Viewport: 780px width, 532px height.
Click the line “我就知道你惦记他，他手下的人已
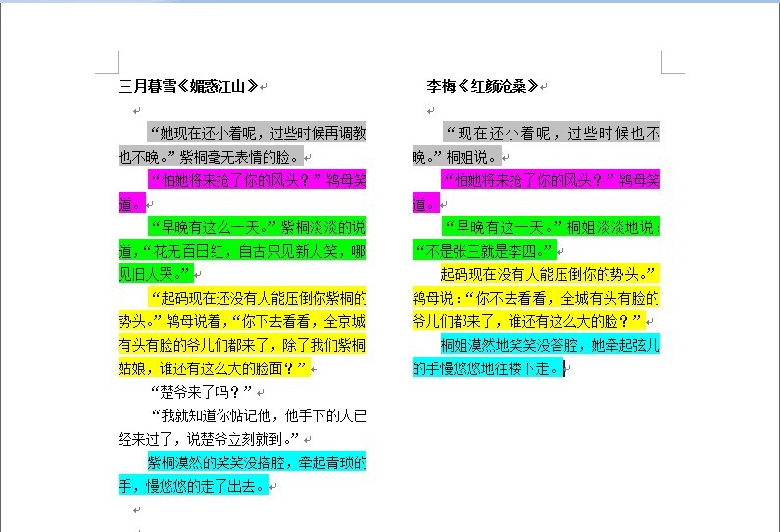[x=258, y=415]
